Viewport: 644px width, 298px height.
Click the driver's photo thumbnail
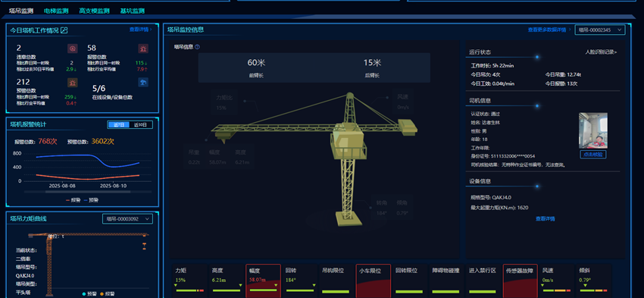click(x=592, y=130)
